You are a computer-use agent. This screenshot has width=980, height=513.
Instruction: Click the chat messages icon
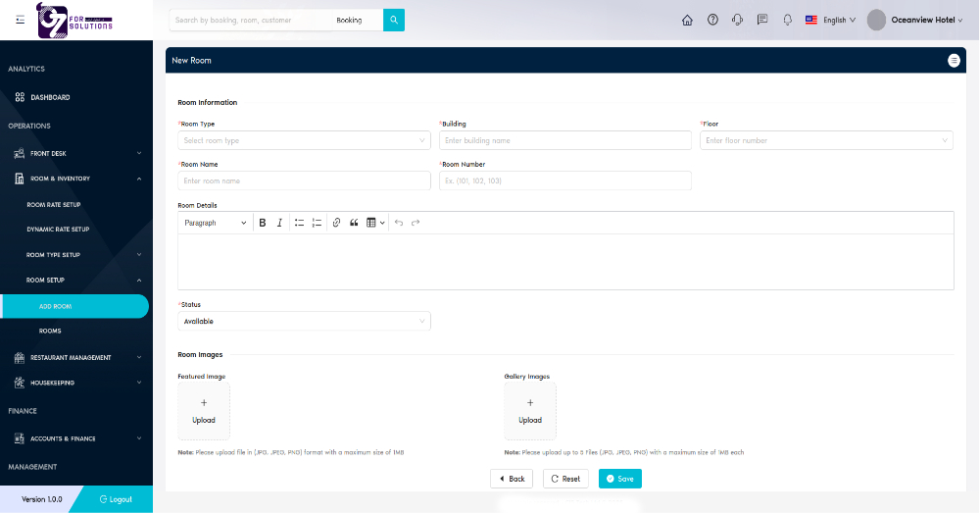click(x=762, y=20)
